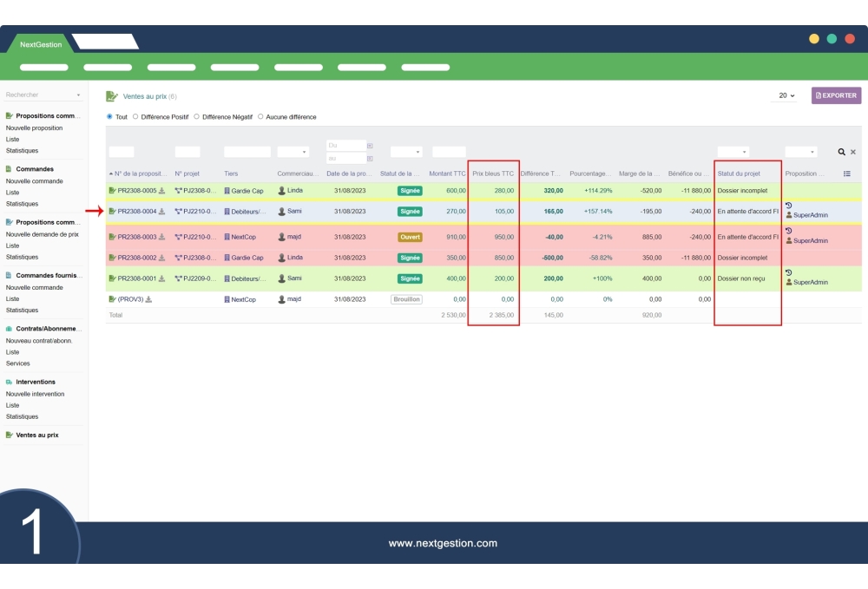Image resolution: width=868 pixels, height=589 pixels.
Task: Select the Différence Positif radio filter
Action: [135, 116]
